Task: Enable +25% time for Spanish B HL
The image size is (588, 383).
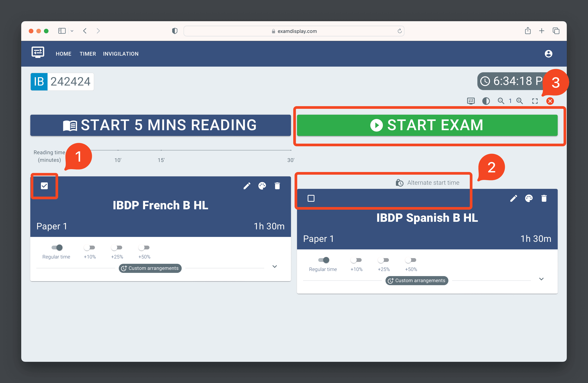Action: (x=383, y=260)
